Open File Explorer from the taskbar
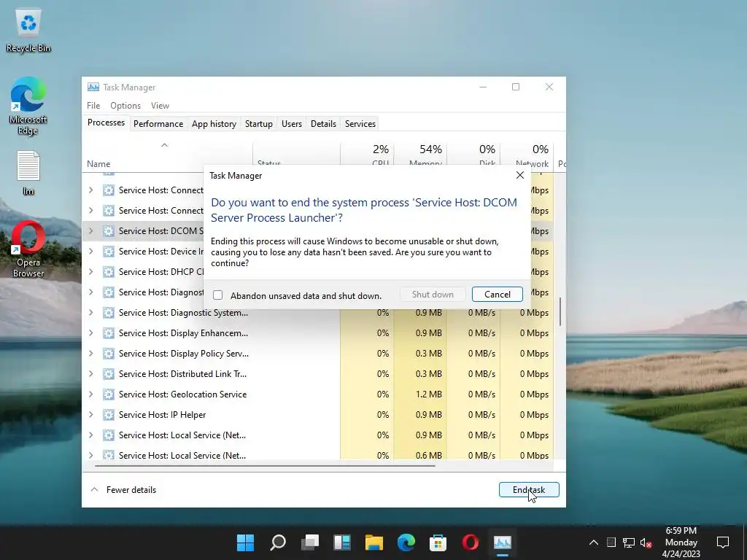This screenshot has width=747, height=560. 374,542
